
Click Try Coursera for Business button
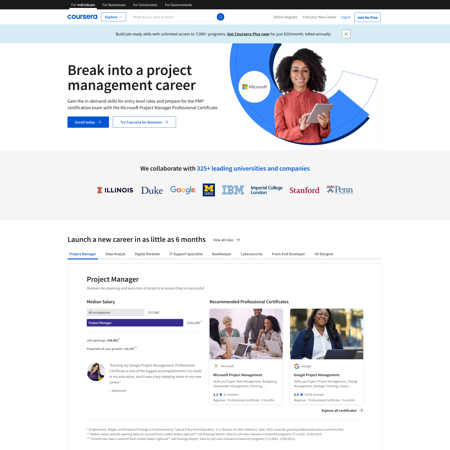click(144, 122)
